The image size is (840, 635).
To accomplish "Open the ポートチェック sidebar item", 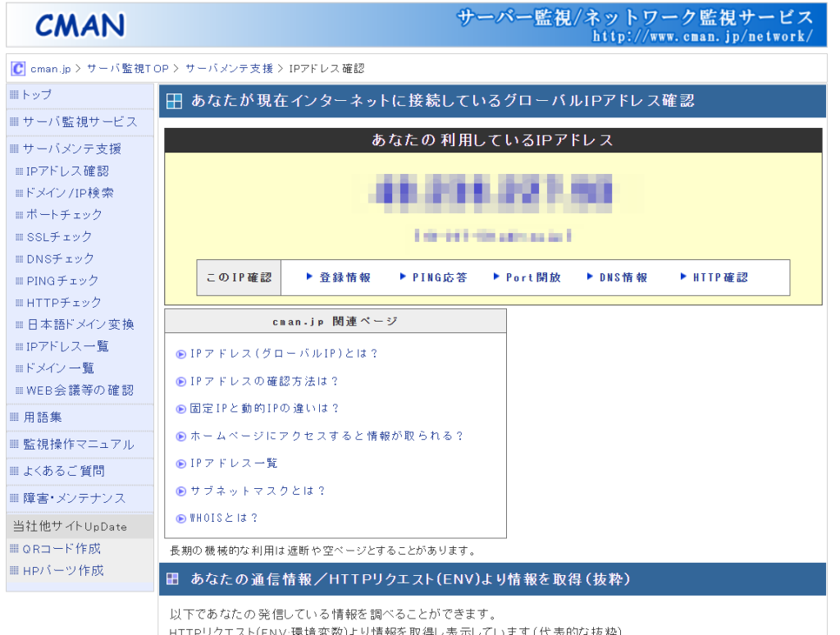I will click(64, 215).
